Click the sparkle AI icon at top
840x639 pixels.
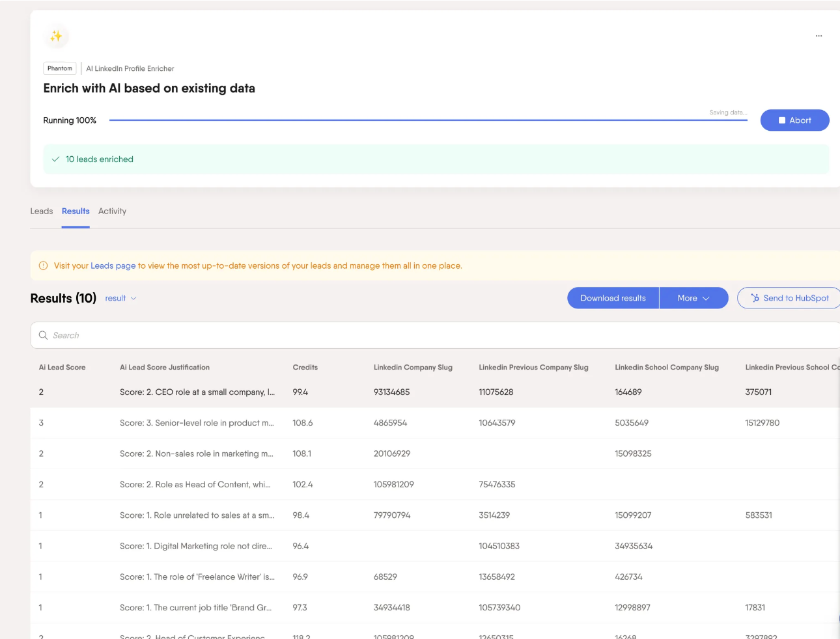point(57,36)
